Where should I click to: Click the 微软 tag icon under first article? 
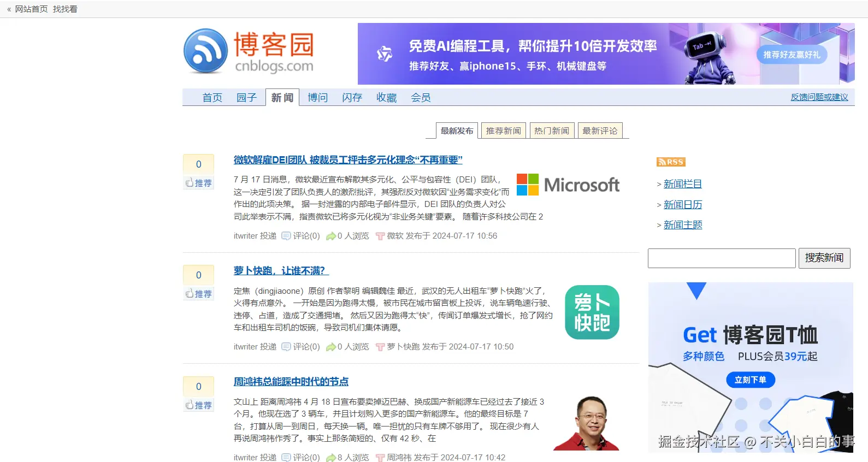pos(380,236)
